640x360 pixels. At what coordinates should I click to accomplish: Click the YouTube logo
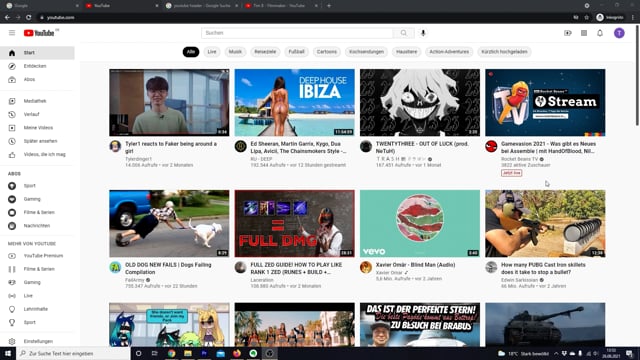coord(39,33)
